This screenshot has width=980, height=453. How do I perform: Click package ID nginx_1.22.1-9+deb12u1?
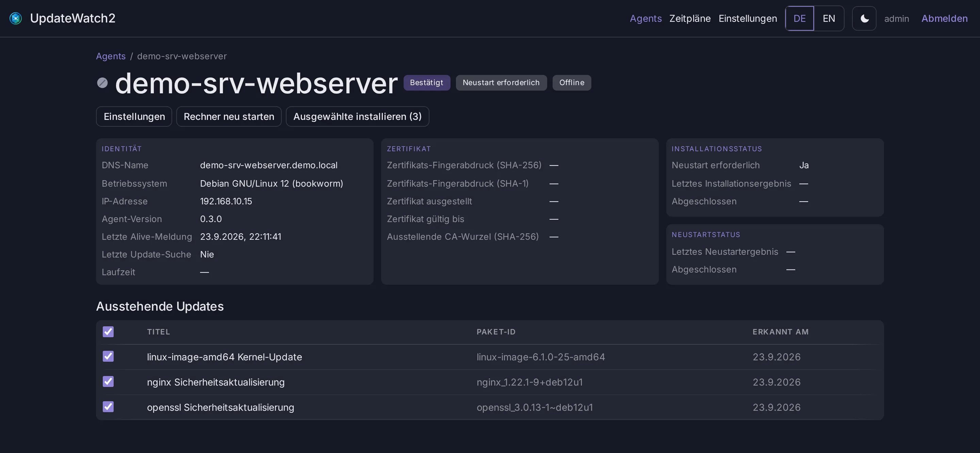coord(529,382)
